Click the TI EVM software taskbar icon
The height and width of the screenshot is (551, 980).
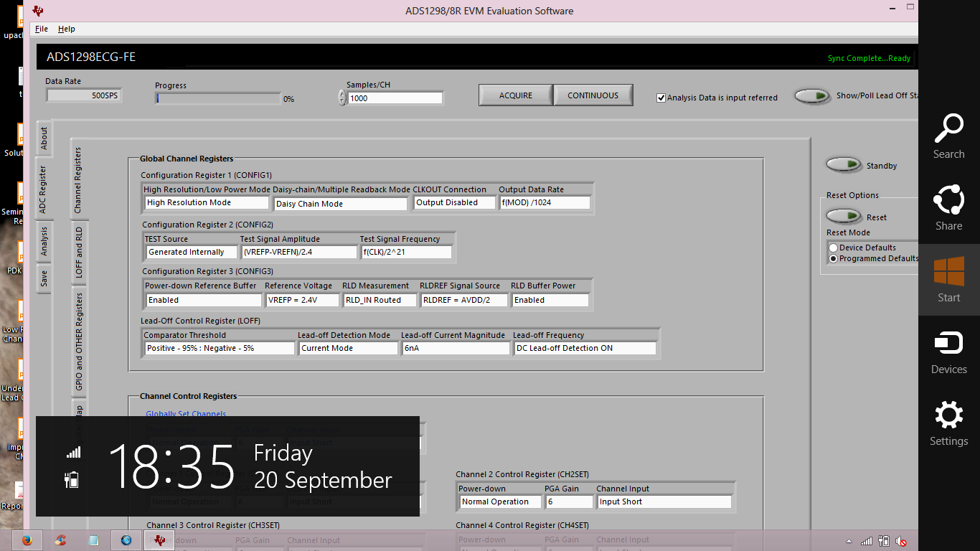tap(159, 540)
